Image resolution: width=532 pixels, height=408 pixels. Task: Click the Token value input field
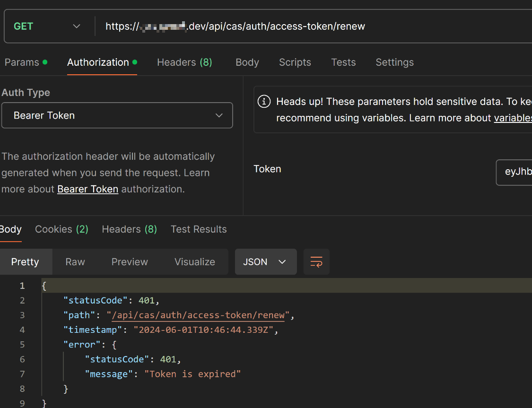pyautogui.click(x=514, y=172)
